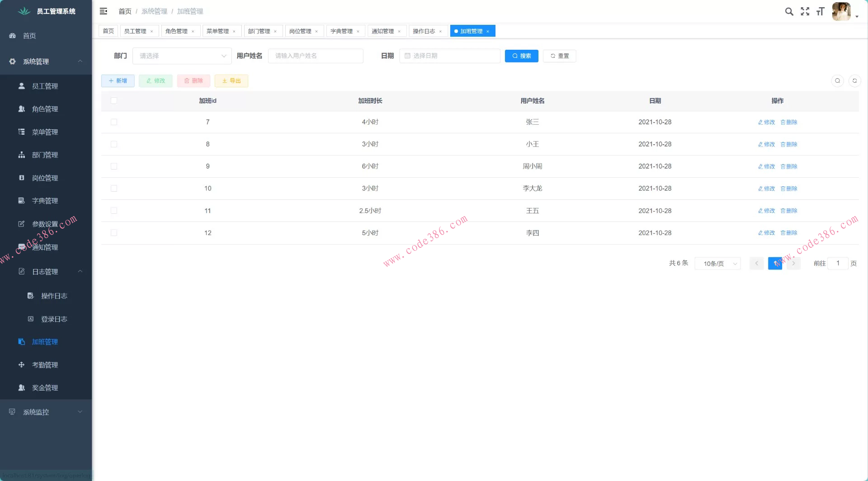The image size is (868, 481).
Task: Open the header search magnifier icon
Action: click(x=789, y=12)
